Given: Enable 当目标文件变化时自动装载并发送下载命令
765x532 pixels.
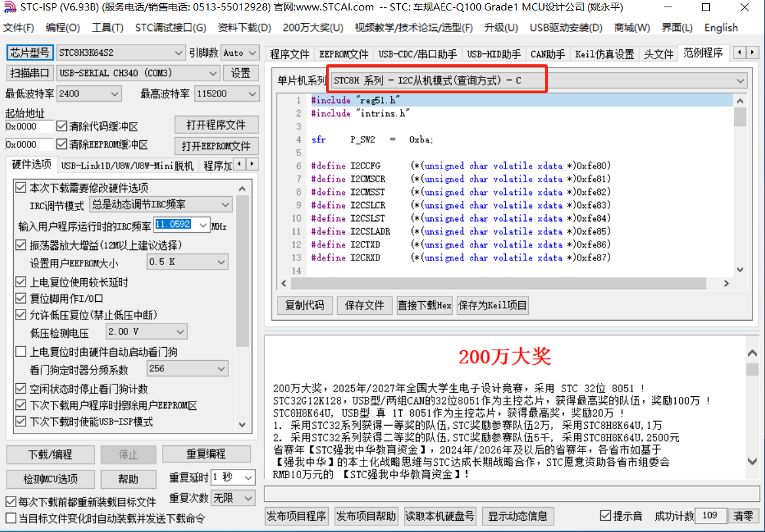Looking at the screenshot, I should pyautogui.click(x=10, y=518).
